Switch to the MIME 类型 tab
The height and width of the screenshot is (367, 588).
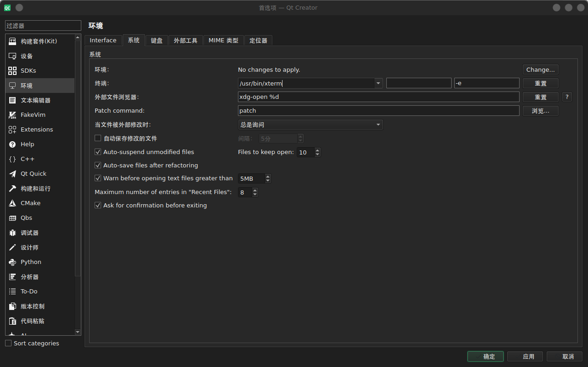click(x=223, y=40)
